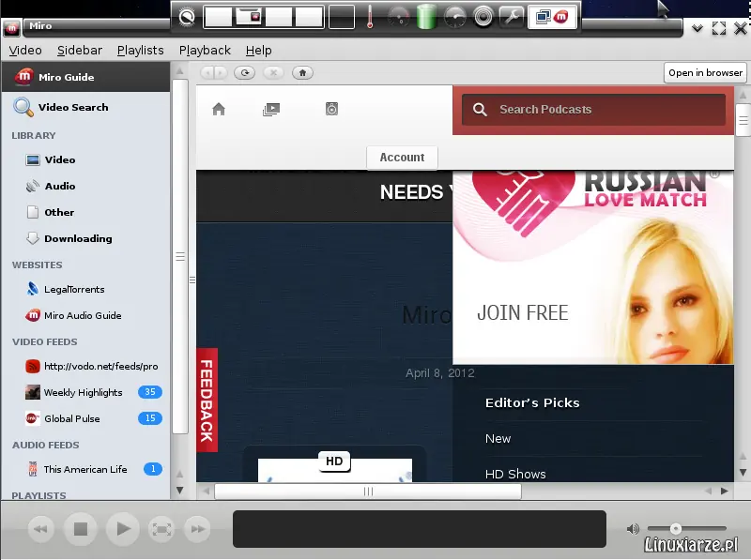Click the Account button
Screen dimensions: 751x560
coord(402,158)
